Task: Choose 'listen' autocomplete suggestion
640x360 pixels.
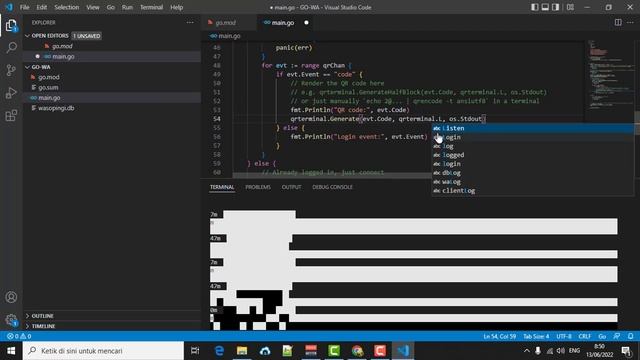Action: pos(533,128)
